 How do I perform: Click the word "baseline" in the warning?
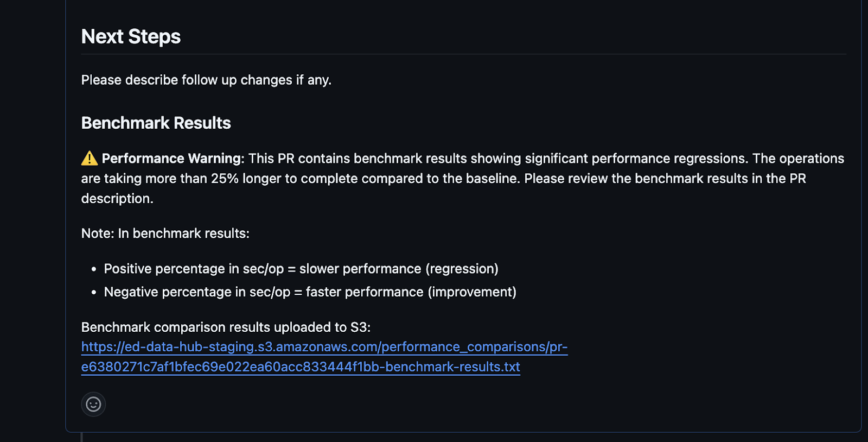[492, 179]
